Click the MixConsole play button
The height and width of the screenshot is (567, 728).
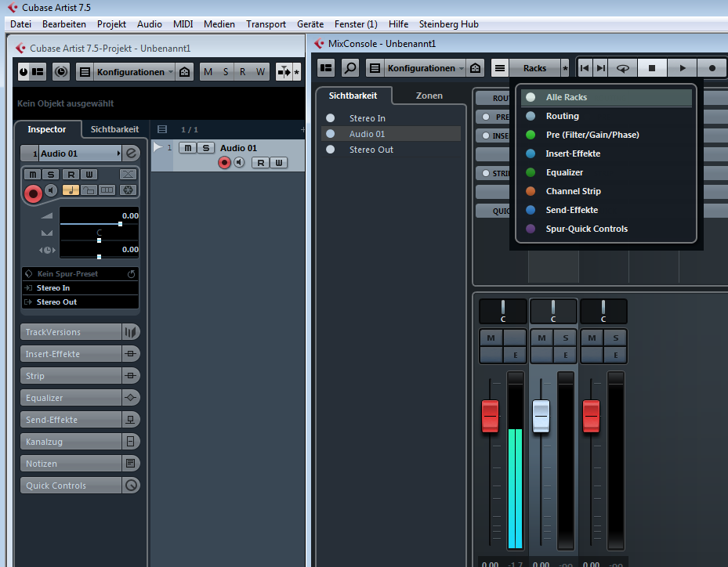click(682, 68)
